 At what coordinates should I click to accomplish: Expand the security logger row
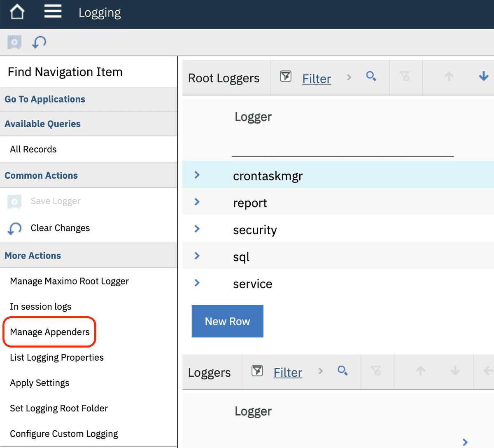(197, 229)
